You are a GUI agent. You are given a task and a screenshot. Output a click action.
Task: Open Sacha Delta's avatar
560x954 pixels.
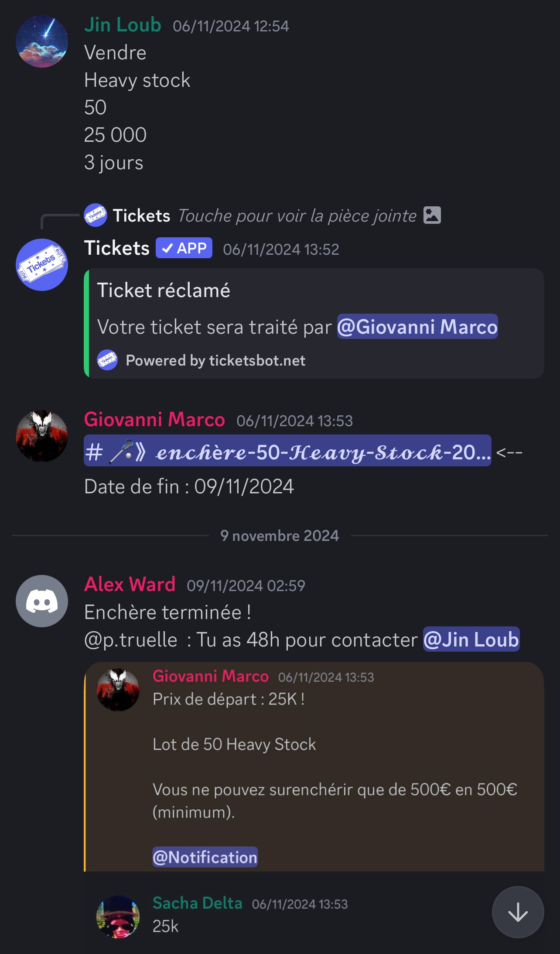(x=118, y=916)
